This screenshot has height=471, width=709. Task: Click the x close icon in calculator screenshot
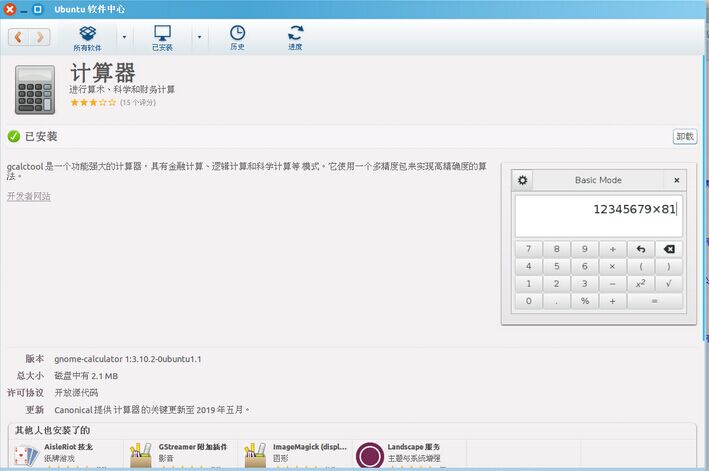click(676, 180)
